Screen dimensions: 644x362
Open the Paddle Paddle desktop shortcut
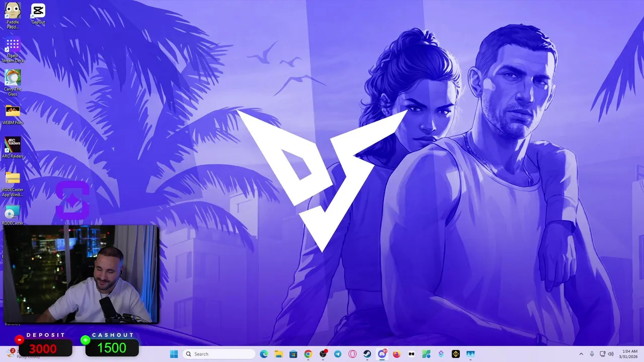pyautogui.click(x=13, y=15)
